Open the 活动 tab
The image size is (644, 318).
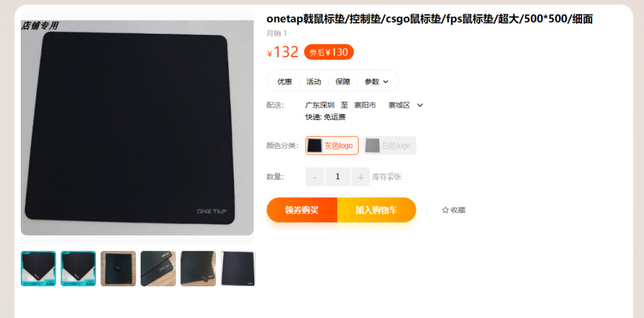(314, 82)
